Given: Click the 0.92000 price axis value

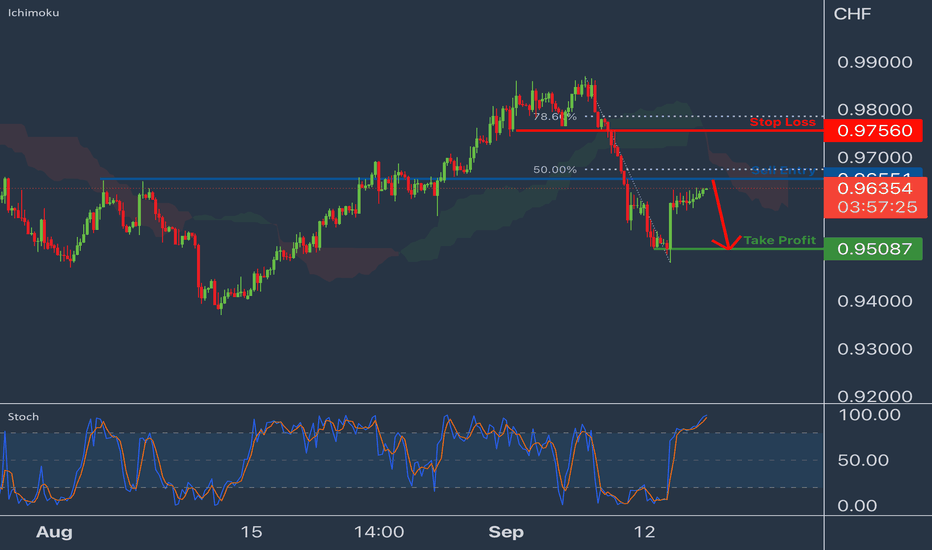Looking at the screenshot, I should click(874, 396).
